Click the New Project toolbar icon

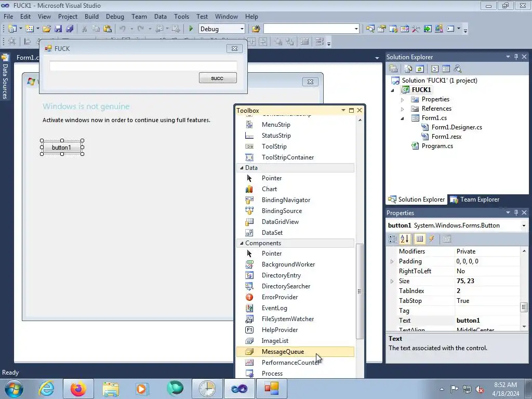tap(12, 29)
